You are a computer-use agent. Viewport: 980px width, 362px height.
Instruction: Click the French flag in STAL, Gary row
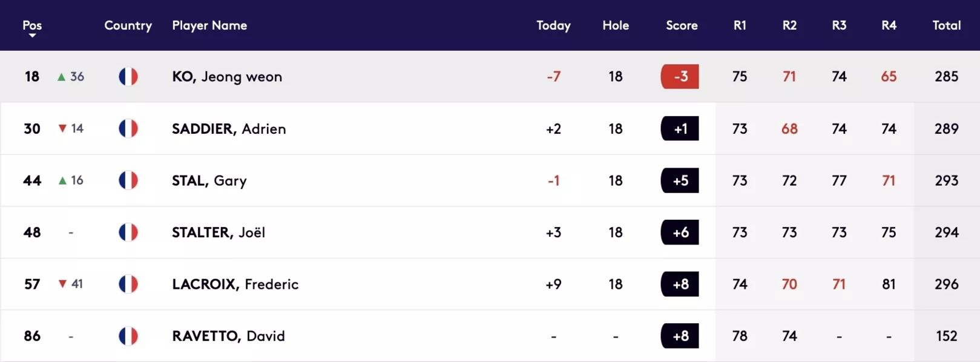[128, 180]
